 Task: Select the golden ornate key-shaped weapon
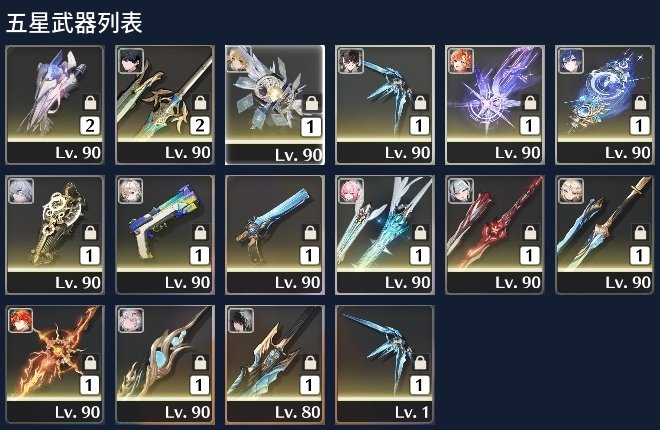click(x=55, y=234)
